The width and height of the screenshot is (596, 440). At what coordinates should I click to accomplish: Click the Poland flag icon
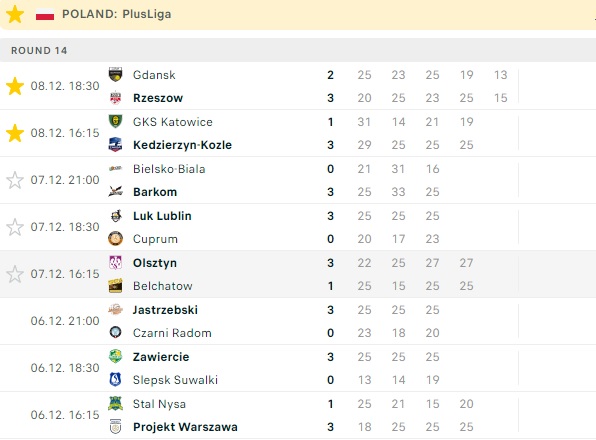[x=45, y=14]
